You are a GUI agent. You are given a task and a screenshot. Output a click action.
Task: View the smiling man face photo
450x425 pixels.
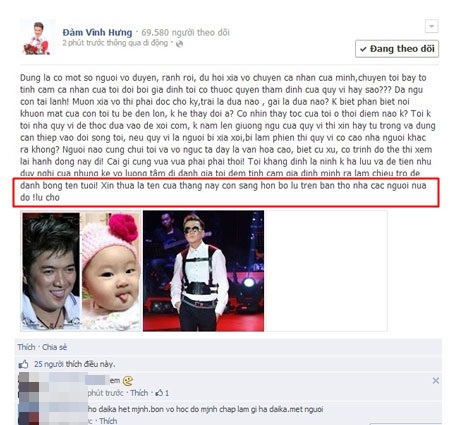[x=51, y=271]
